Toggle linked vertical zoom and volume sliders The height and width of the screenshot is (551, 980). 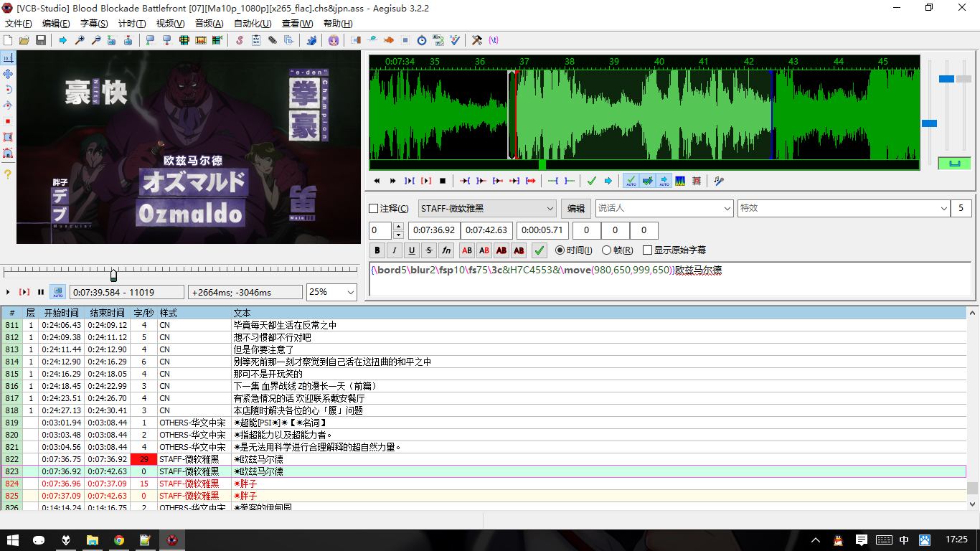tap(954, 163)
